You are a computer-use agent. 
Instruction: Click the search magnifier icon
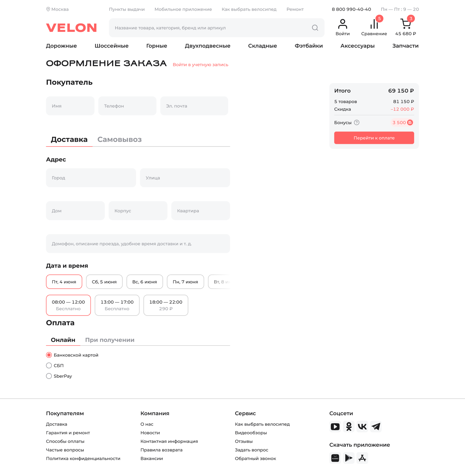[315, 28]
